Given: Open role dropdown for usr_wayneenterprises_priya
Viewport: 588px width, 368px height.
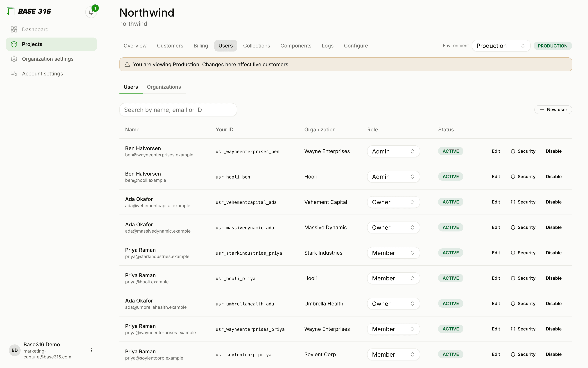Looking at the screenshot, I should [x=393, y=329].
